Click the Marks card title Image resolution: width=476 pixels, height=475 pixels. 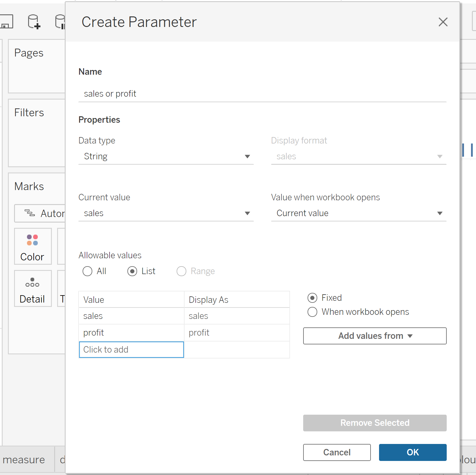click(29, 187)
